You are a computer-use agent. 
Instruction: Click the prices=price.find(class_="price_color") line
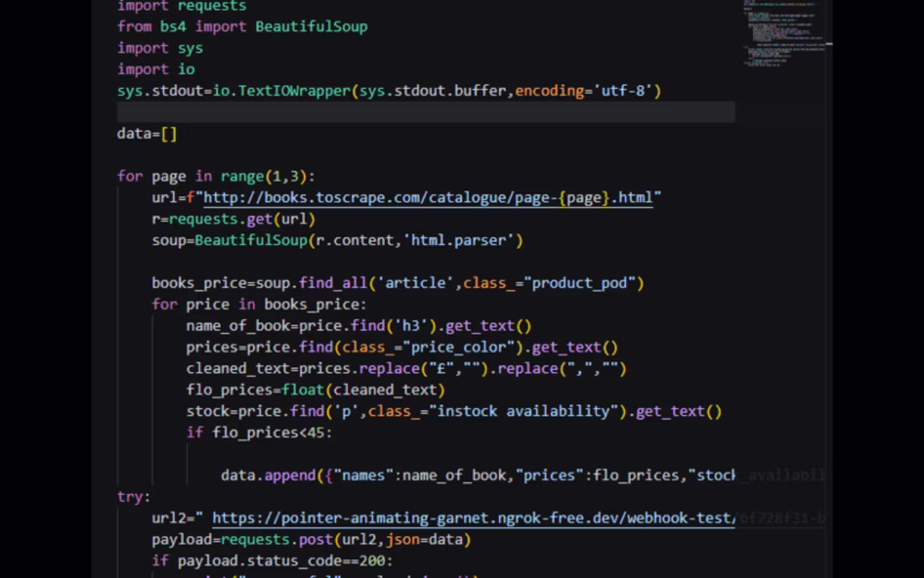point(402,347)
